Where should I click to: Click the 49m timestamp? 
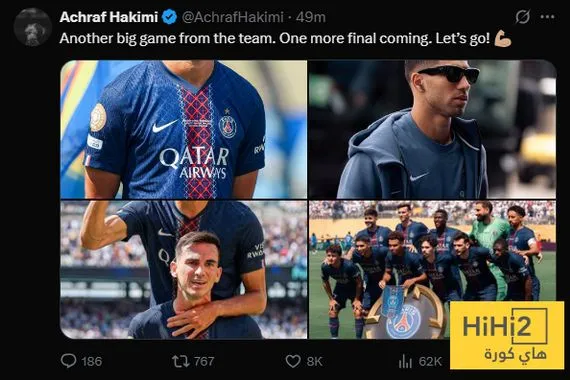point(310,17)
